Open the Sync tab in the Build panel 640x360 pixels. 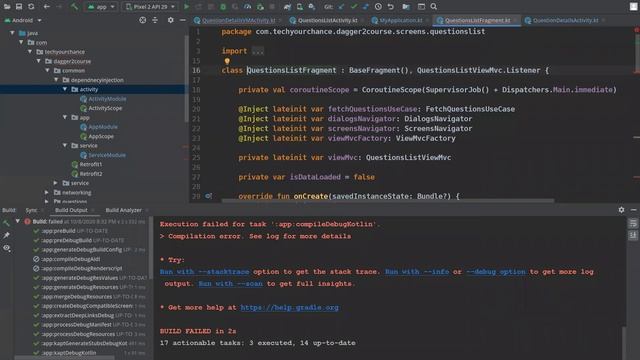tap(31, 210)
